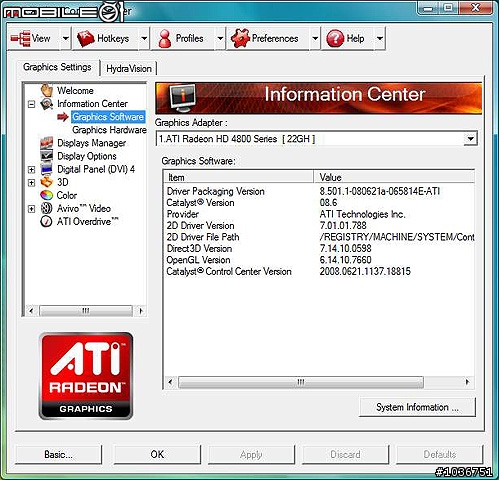Click the Welcome hand icon
The image size is (499, 480).
pos(47,90)
